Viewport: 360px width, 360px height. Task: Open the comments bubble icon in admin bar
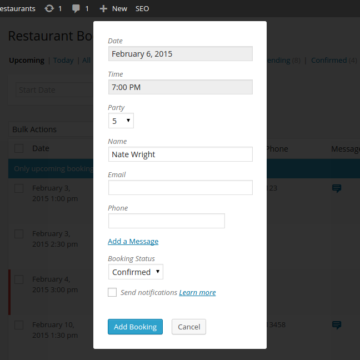pos(76,9)
